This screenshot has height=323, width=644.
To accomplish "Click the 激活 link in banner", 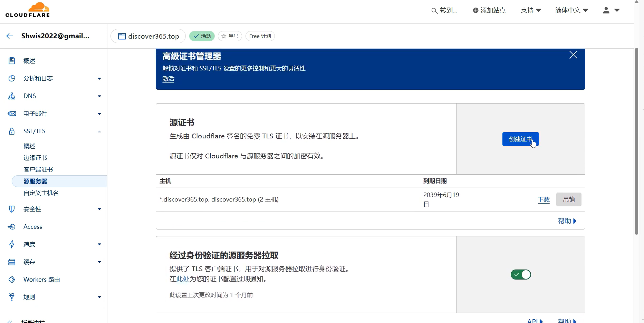I will (x=168, y=79).
